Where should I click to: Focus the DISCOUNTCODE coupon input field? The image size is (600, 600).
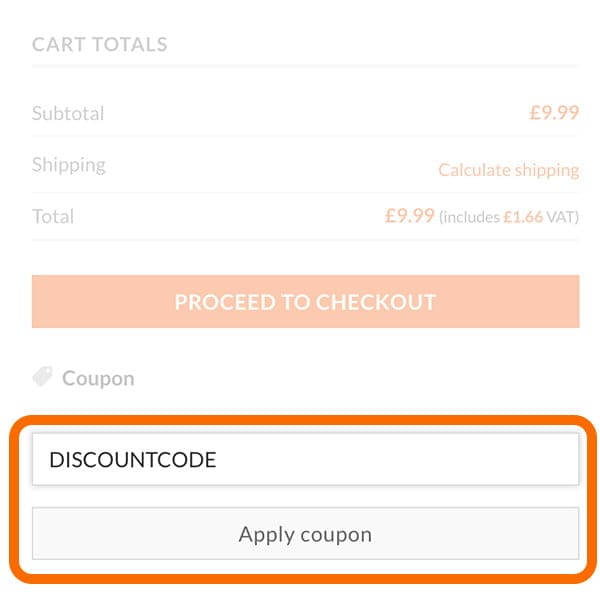click(x=305, y=460)
